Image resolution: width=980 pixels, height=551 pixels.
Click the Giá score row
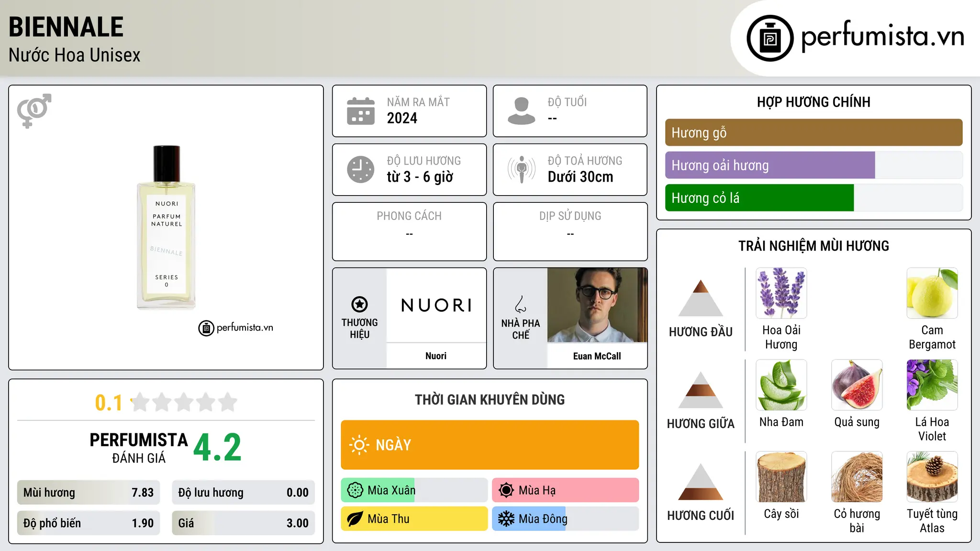pos(244,523)
